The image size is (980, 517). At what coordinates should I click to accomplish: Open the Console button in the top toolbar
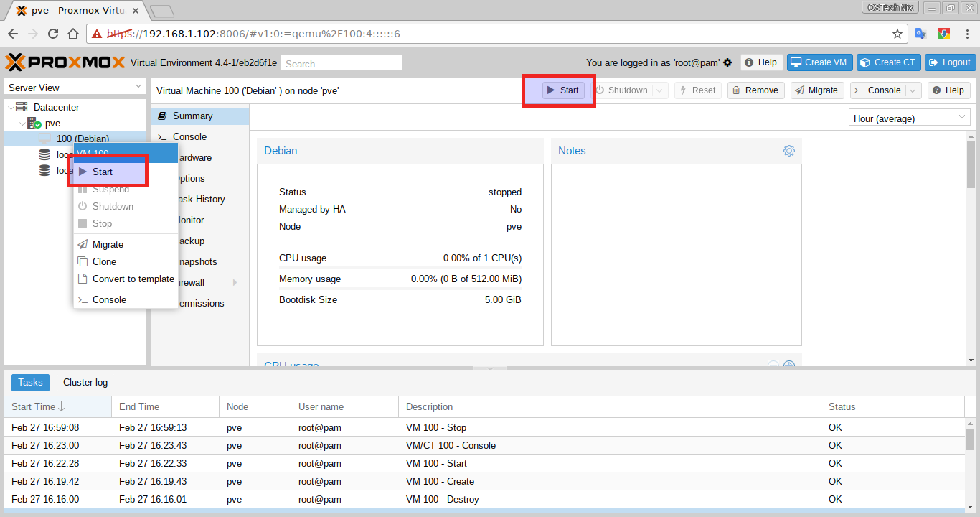[x=877, y=90]
